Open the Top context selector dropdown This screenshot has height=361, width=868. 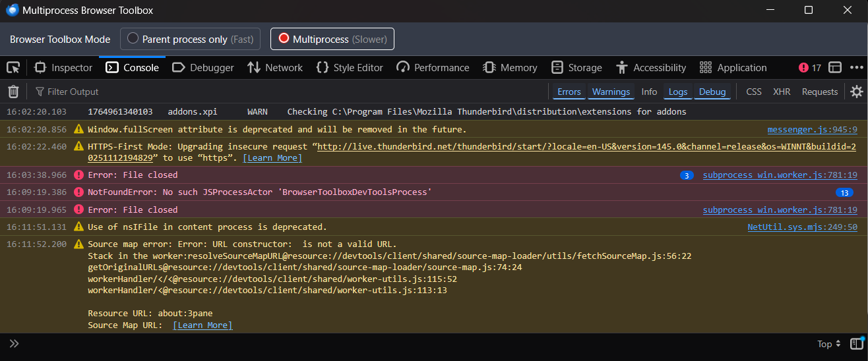pyautogui.click(x=828, y=343)
